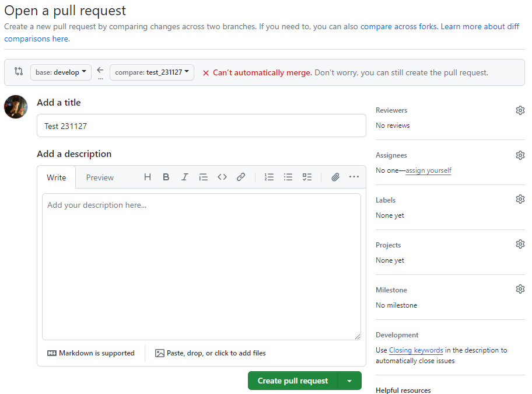Apply Italic formatting in the description toolbar
532x394 pixels.
pos(184,177)
